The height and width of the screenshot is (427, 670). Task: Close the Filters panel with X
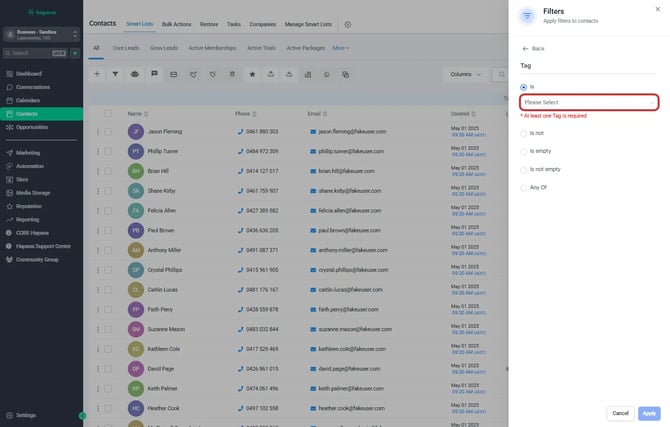click(x=657, y=9)
